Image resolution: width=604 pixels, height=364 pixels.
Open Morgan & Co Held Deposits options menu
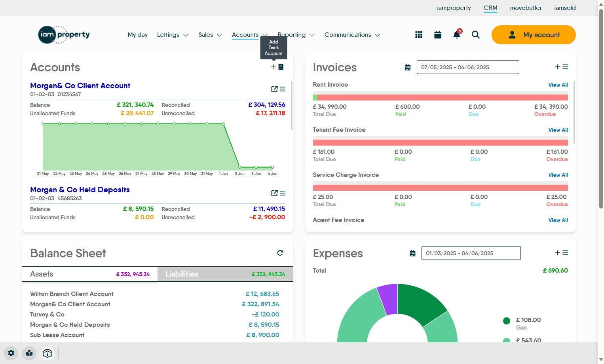point(283,193)
